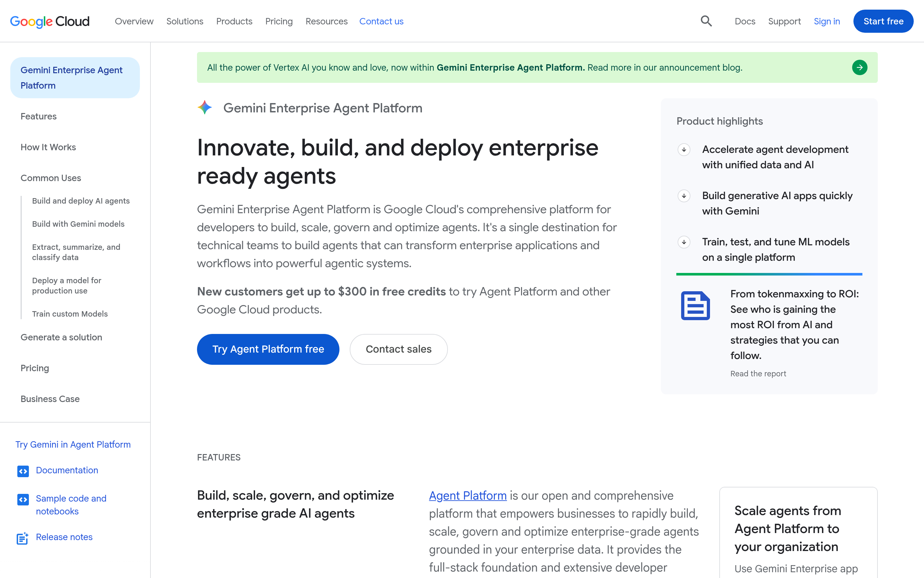Go to How It Works sidebar item
This screenshot has width=924, height=578.
pos(48,147)
